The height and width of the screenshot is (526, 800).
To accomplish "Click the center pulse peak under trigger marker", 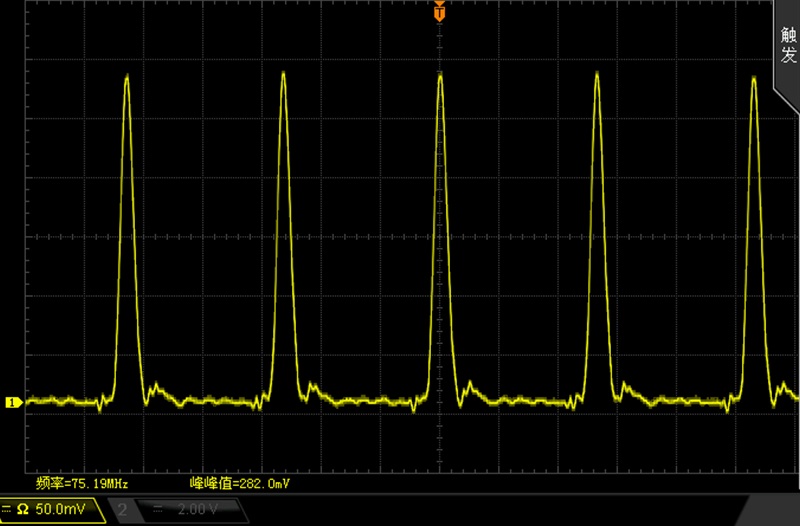I will (x=440, y=75).
